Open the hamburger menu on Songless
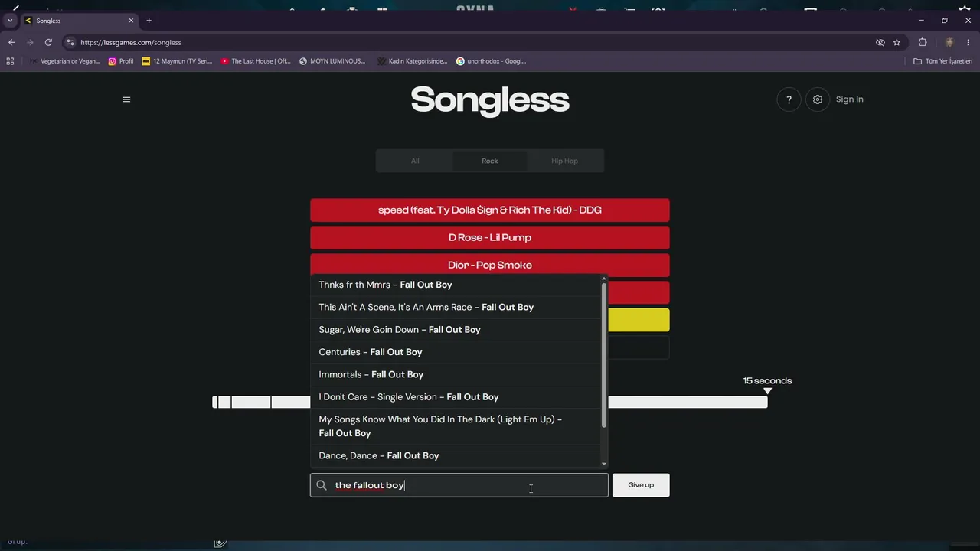 [126, 99]
